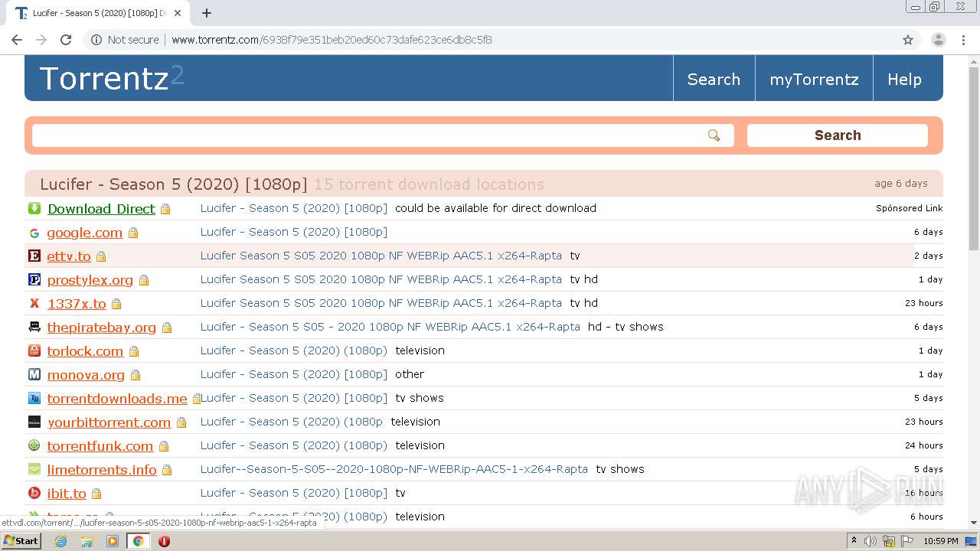This screenshot has width=980, height=551.
Task: Open the Windows Start menu
Action: coord(21,541)
